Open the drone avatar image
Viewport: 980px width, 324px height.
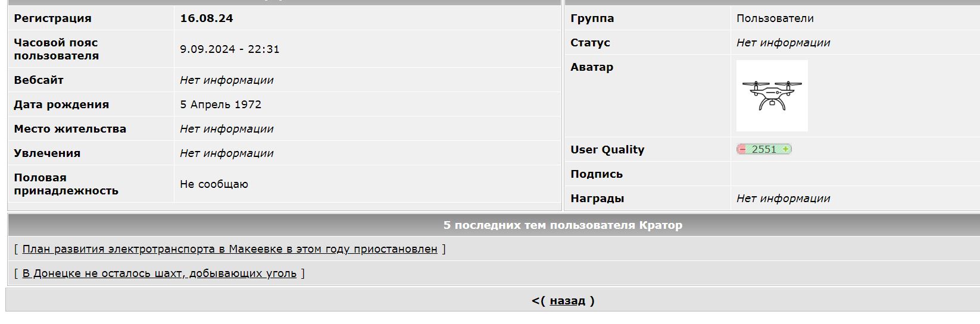772,96
